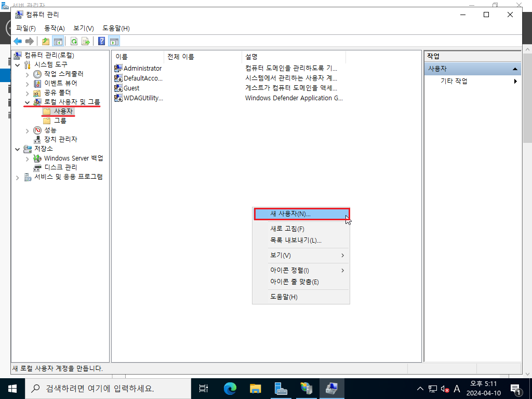Sort by the 이름 column header
The height and width of the screenshot is (399, 532).
coord(138,57)
